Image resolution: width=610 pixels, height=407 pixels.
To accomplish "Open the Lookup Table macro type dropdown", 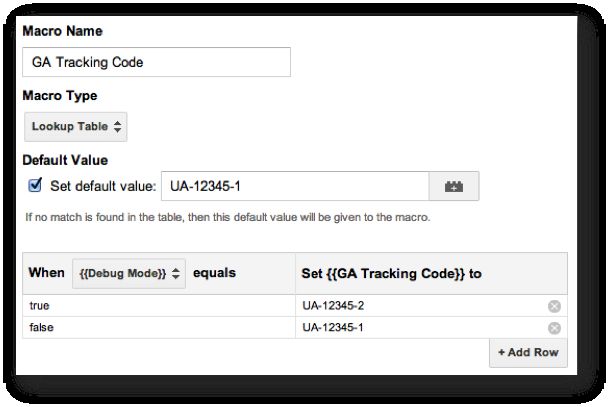I will pyautogui.click(x=75, y=126).
